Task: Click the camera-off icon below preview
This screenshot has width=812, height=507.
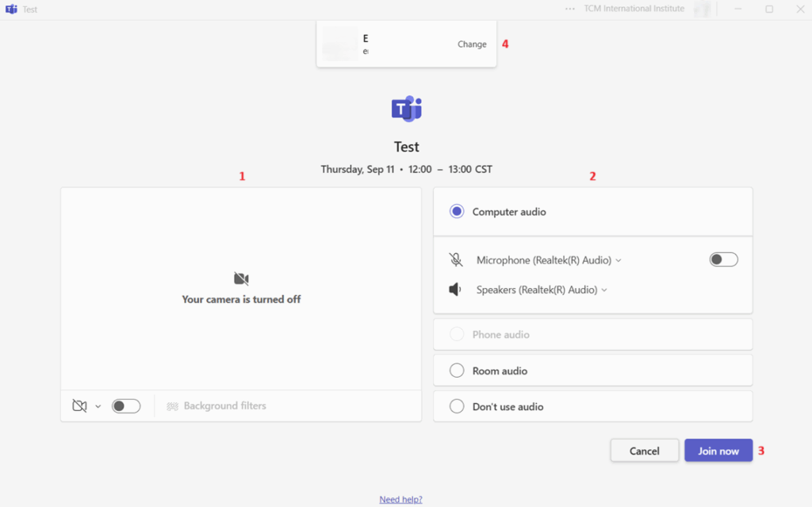Action: point(79,406)
